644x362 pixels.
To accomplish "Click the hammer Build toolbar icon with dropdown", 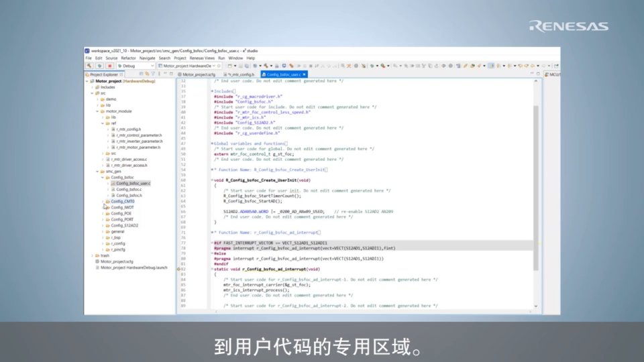I will pos(266,66).
